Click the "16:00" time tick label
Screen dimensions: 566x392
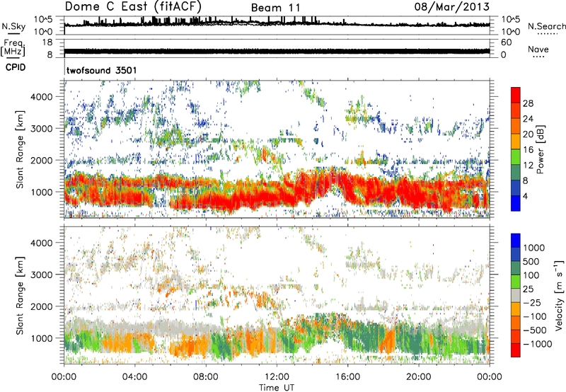click(x=347, y=377)
